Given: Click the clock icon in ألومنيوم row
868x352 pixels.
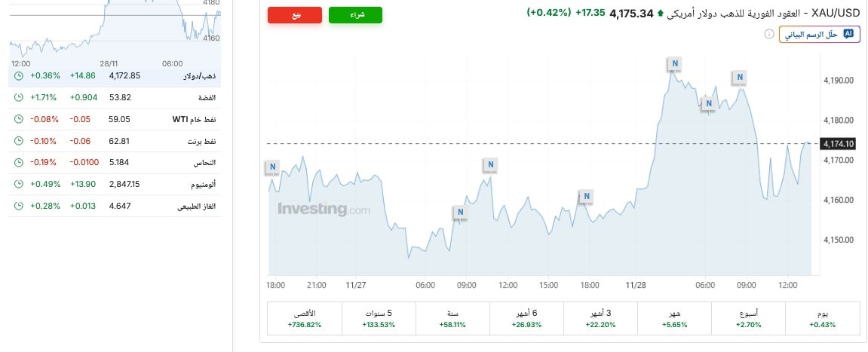Looking at the screenshot, I should (18, 184).
